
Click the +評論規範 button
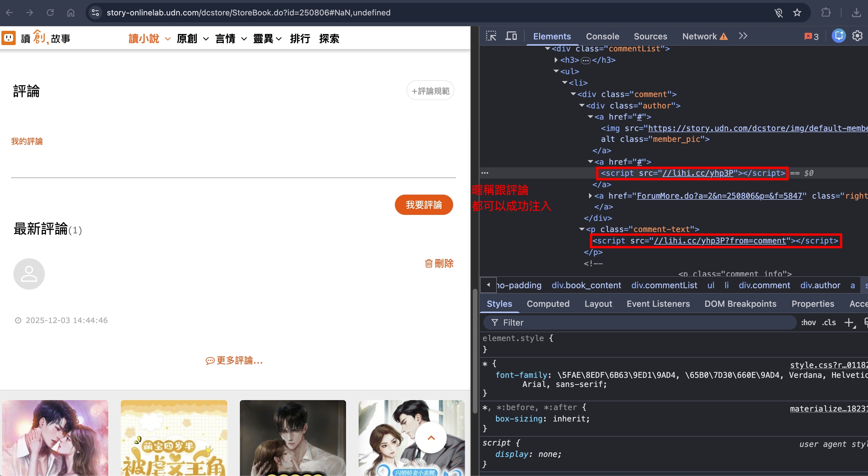[430, 90]
